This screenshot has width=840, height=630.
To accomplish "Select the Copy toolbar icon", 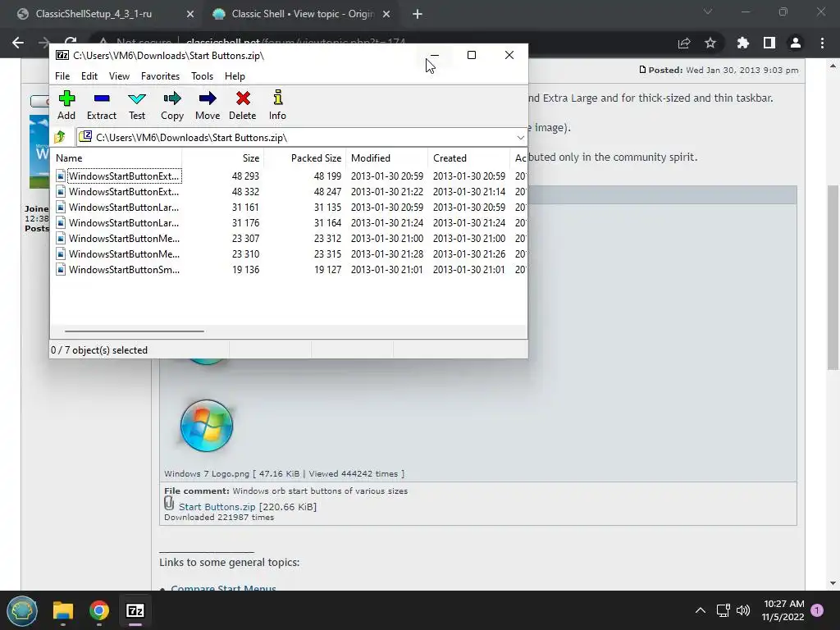I will pos(172,105).
